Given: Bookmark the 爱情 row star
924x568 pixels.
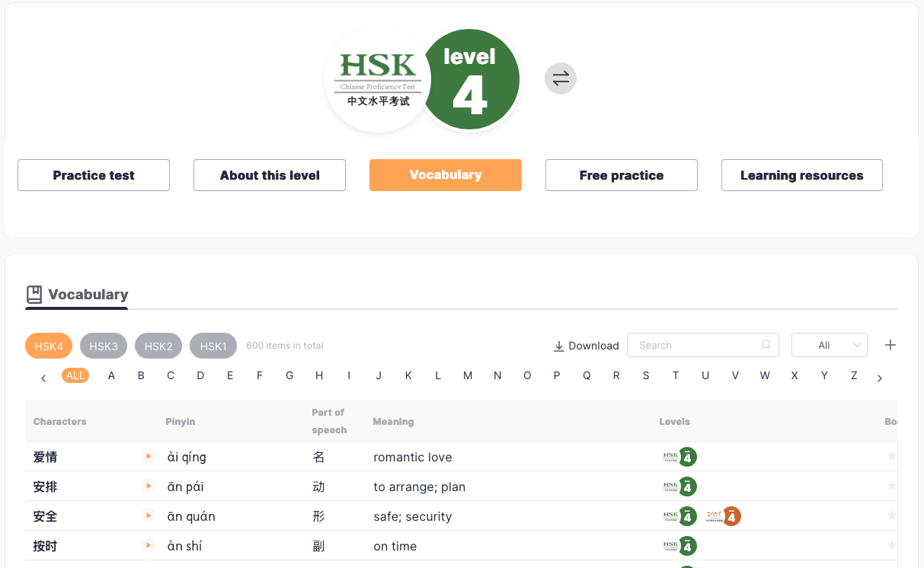Looking at the screenshot, I should point(891,456).
